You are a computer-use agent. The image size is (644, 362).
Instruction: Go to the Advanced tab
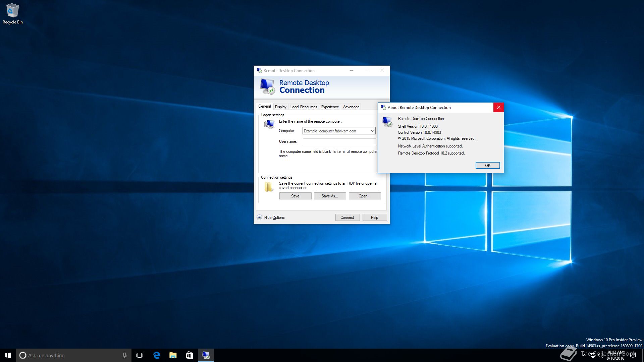point(351,107)
